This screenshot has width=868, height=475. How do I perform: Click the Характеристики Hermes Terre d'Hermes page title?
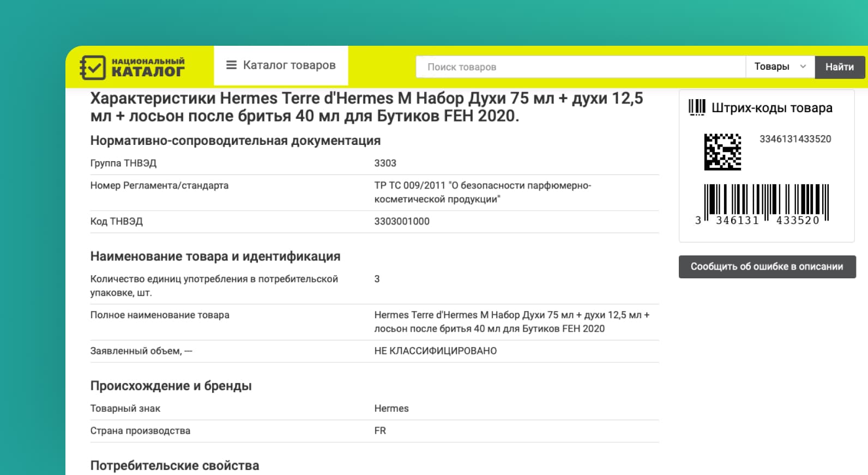pyautogui.click(x=367, y=107)
